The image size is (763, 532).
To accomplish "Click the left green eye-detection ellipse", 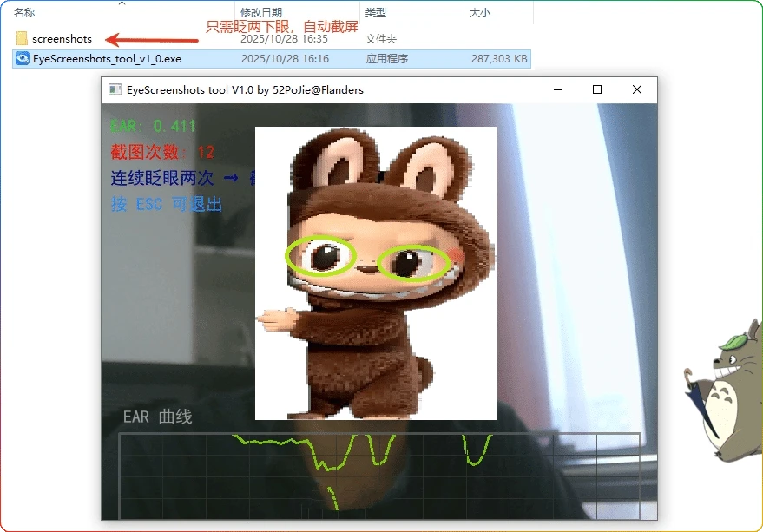I will 321,257.
